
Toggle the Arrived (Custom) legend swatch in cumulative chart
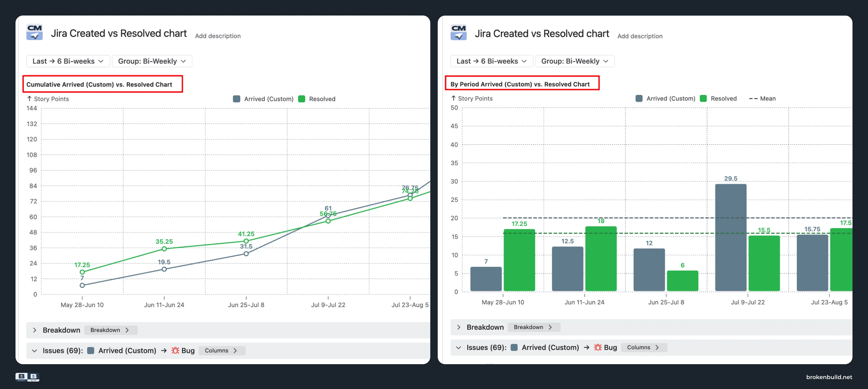(x=237, y=99)
